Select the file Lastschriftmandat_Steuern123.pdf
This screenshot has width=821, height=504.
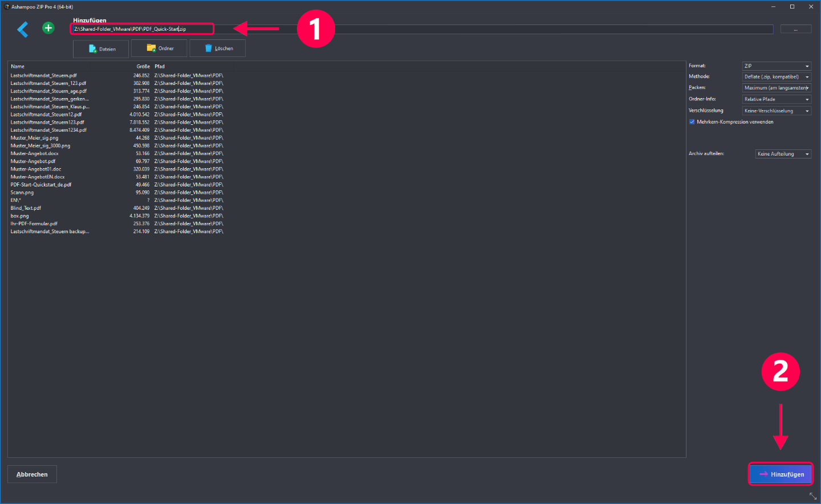[47, 123]
